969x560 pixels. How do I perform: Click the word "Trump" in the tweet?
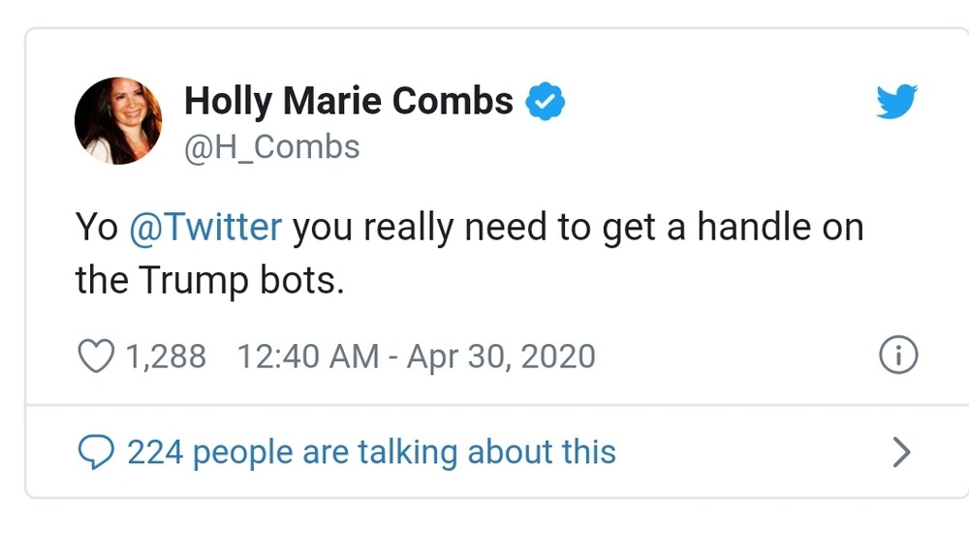(x=191, y=280)
